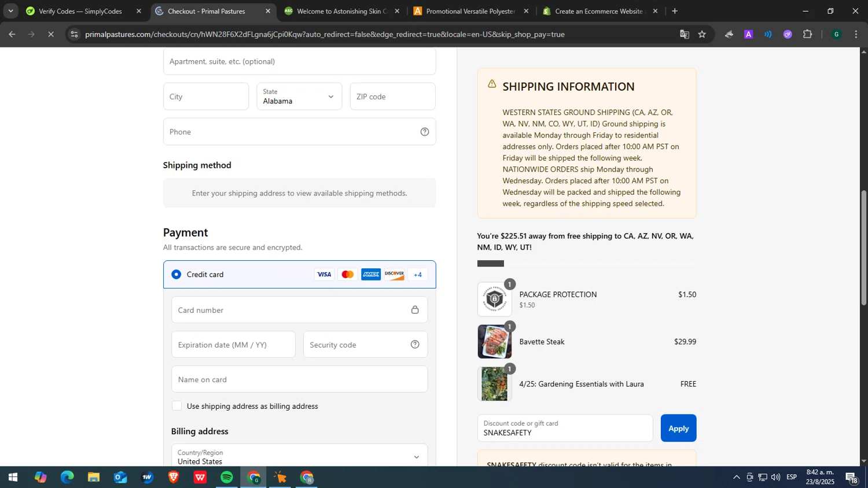
Task: Click the Bavette Steak product thumbnail
Action: 494,341
